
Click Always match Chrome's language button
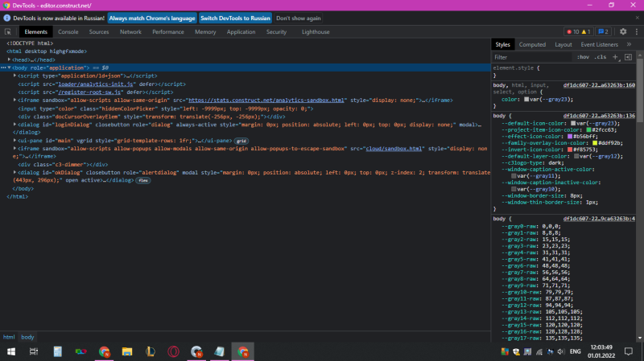pos(152,18)
